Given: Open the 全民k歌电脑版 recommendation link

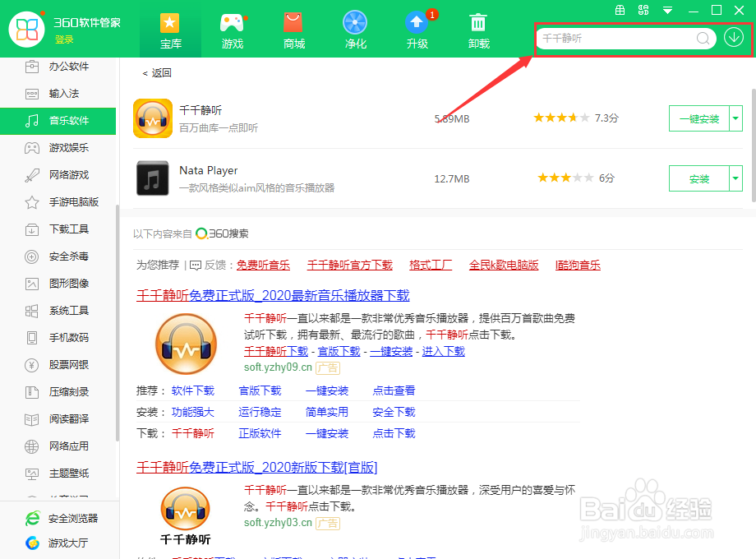Looking at the screenshot, I should tap(504, 265).
